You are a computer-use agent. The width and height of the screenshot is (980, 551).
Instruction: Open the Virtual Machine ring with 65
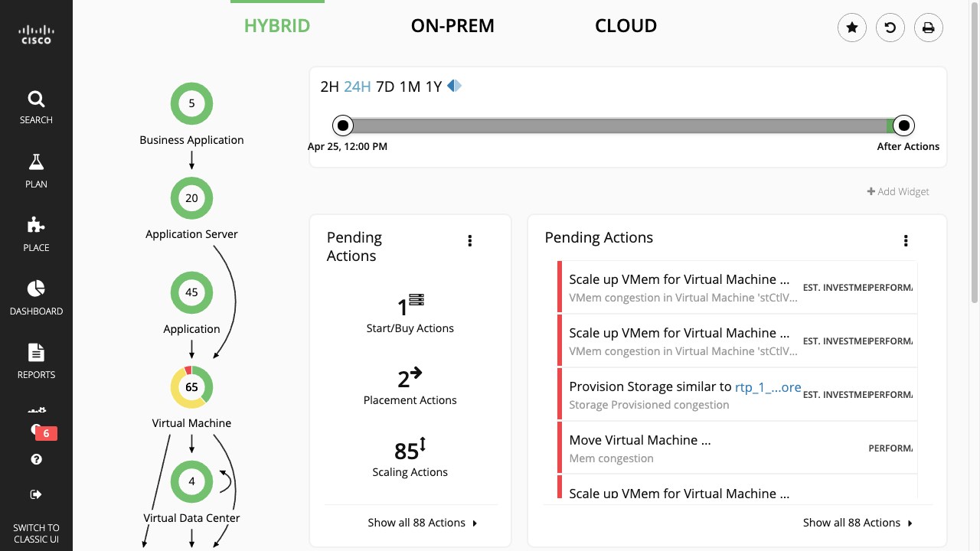(x=191, y=387)
